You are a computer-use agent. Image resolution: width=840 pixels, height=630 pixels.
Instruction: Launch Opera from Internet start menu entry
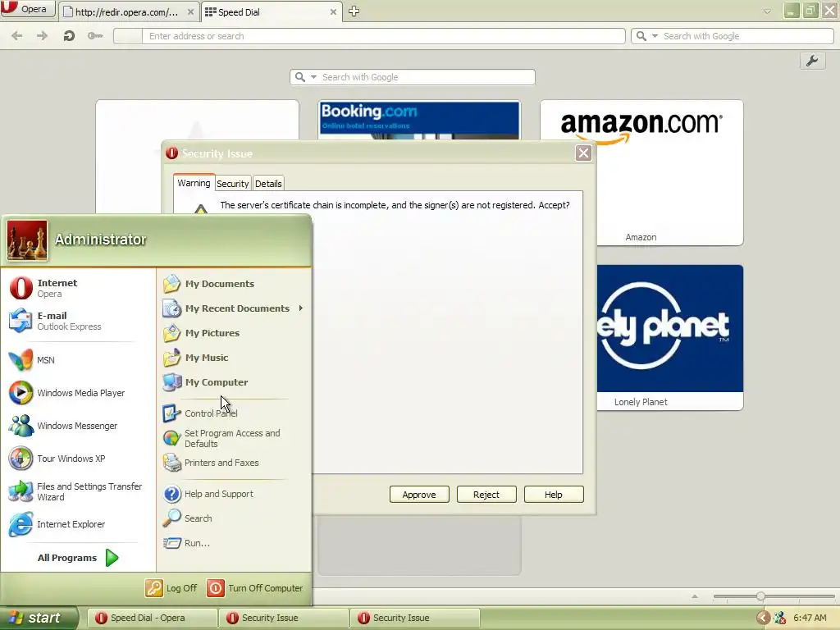pyautogui.click(x=78, y=288)
